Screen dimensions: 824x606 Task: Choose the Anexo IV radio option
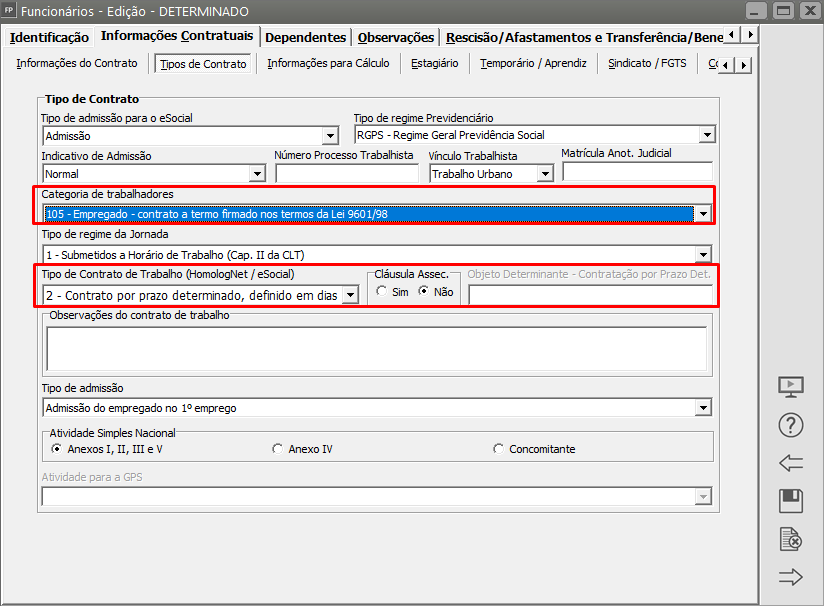[x=278, y=449]
